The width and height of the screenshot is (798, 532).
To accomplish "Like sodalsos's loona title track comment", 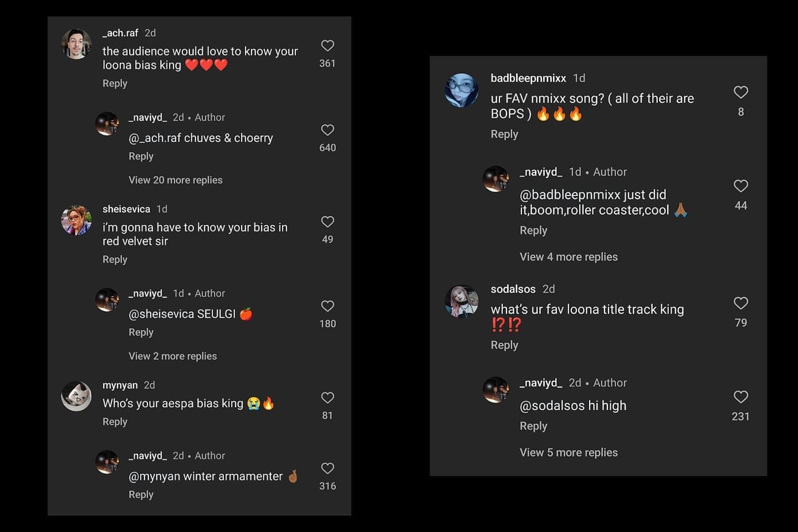I will point(740,303).
